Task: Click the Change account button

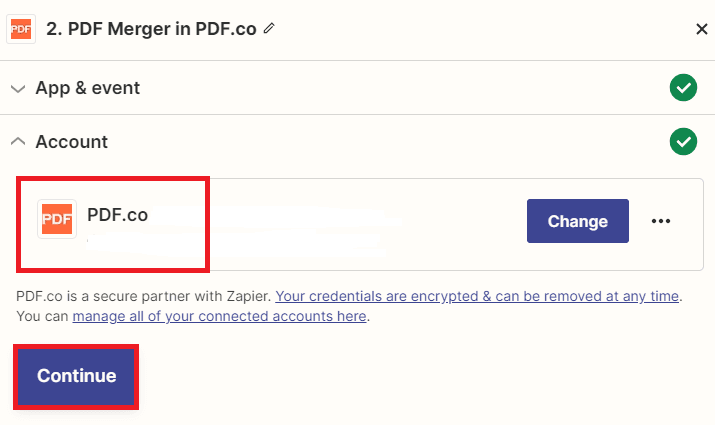Action: pyautogui.click(x=577, y=221)
